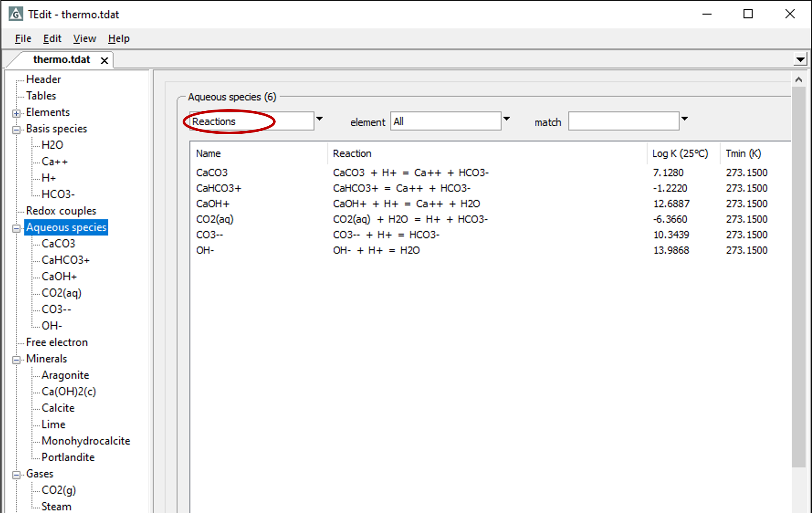Open the File menu
The height and width of the screenshot is (513, 812).
coord(23,39)
